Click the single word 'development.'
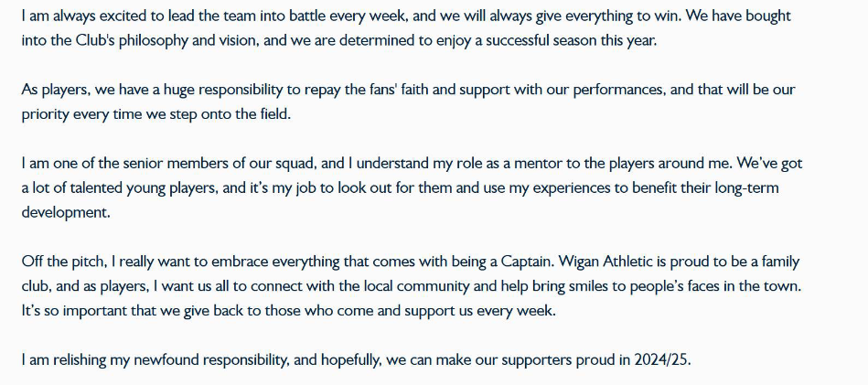The image size is (868, 385). pos(67,213)
